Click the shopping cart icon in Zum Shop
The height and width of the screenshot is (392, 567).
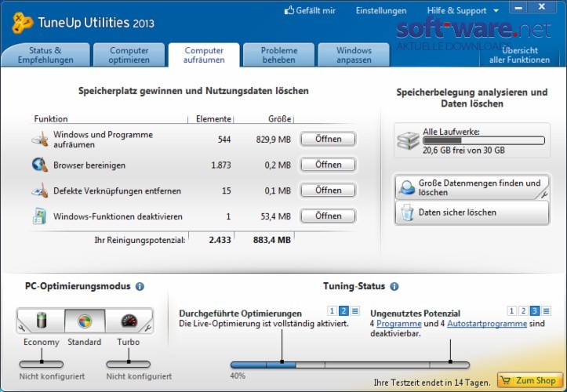[506, 380]
